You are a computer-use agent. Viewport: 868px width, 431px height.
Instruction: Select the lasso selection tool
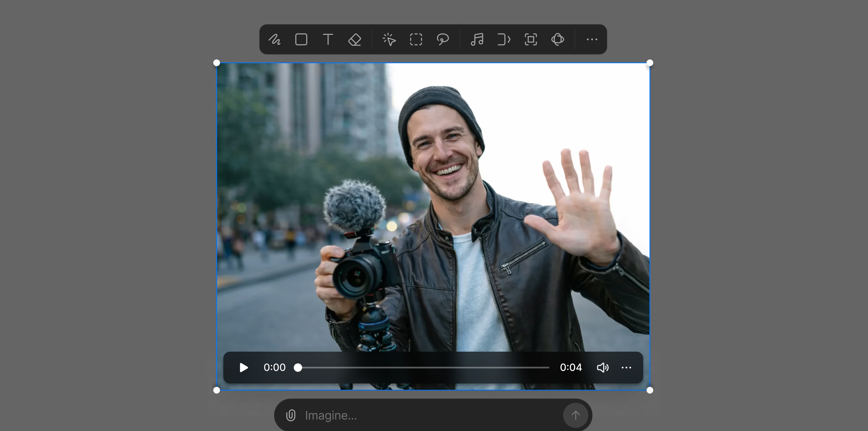tap(443, 39)
